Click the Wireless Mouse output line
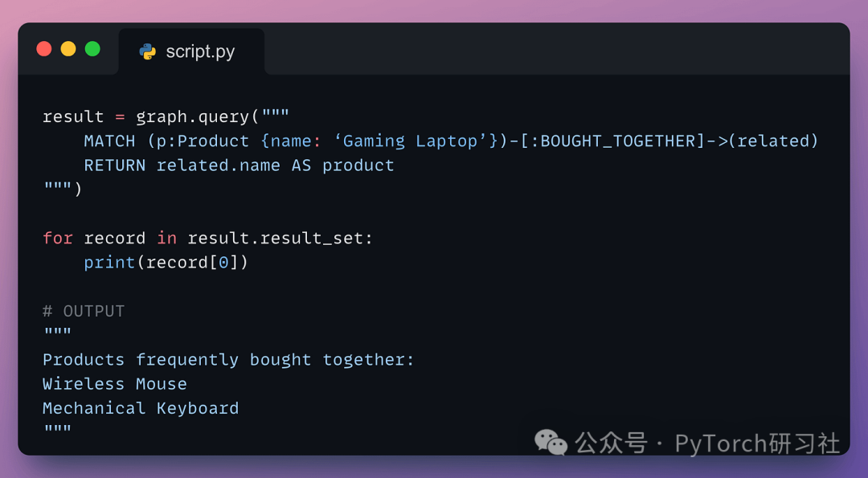The width and height of the screenshot is (868, 478). coord(114,384)
